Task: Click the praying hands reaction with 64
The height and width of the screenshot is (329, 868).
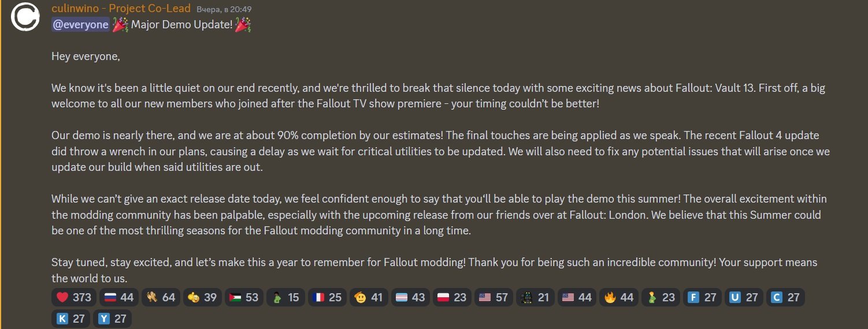Action: (x=161, y=298)
